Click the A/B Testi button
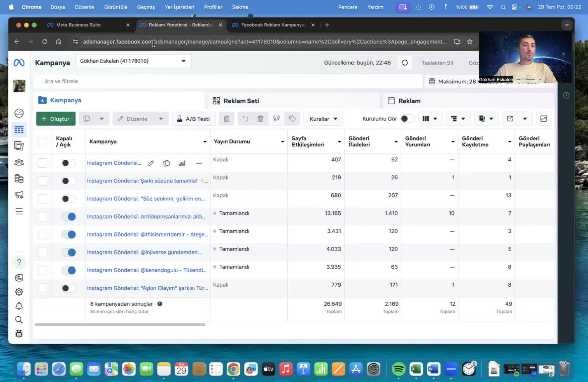 click(193, 119)
